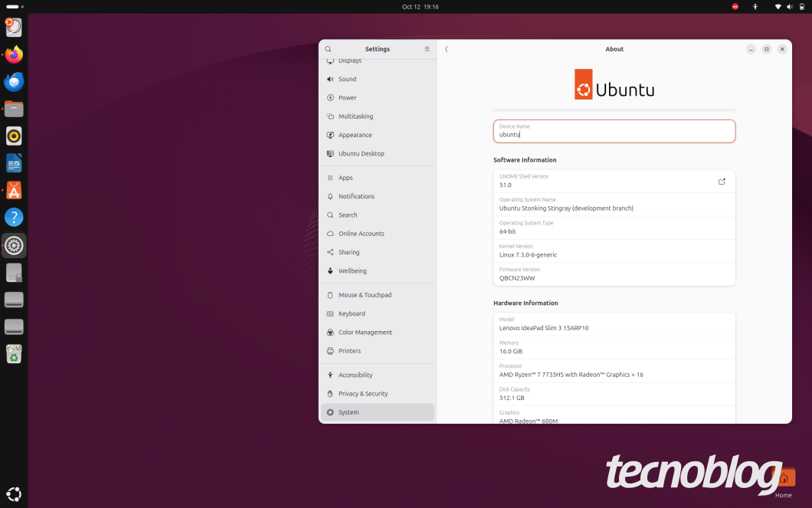Click the Disk Capacity 512.1 GB row
812x508 pixels.
pyautogui.click(x=614, y=394)
